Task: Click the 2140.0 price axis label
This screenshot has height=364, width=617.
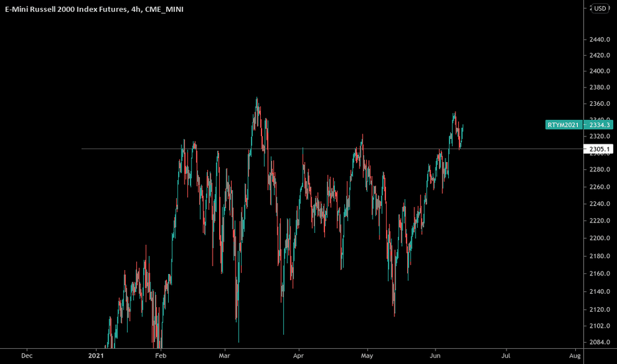Action: (x=599, y=292)
